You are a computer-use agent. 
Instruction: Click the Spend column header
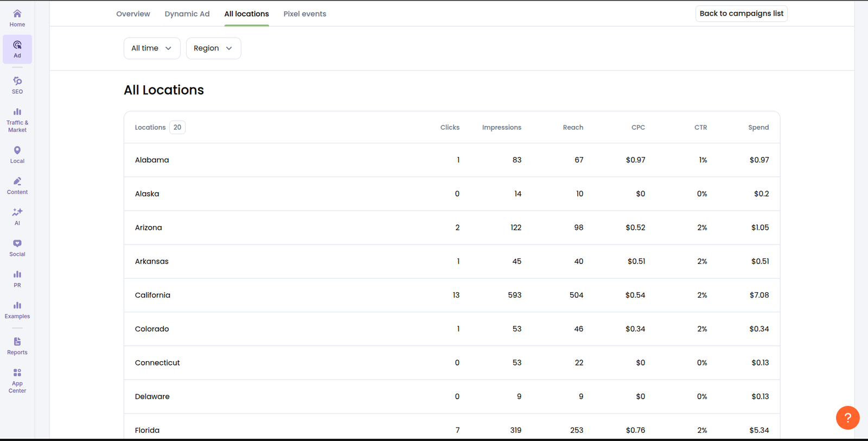coord(758,128)
